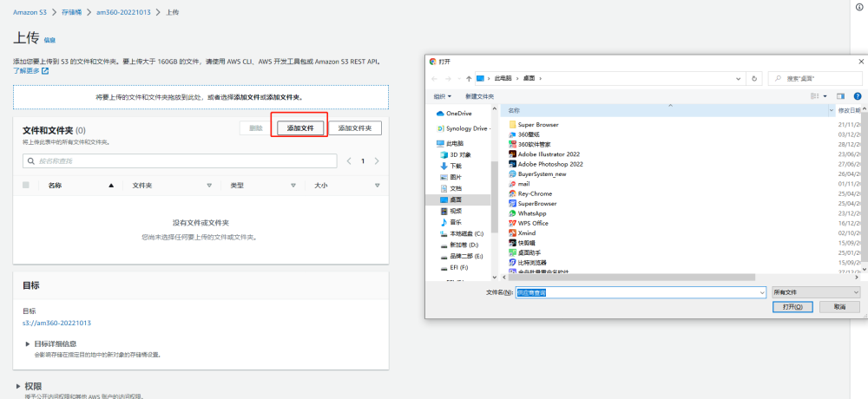Select 此电脑 in the navigation pane

click(450, 143)
